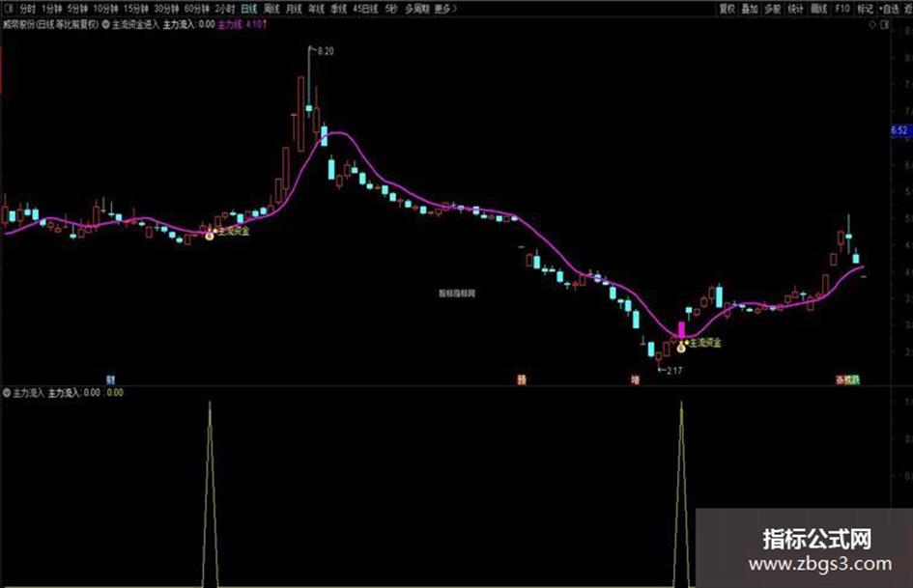Image resolution: width=913 pixels, height=588 pixels.
Task: Open the 复权 adjustment option
Action: tap(728, 9)
